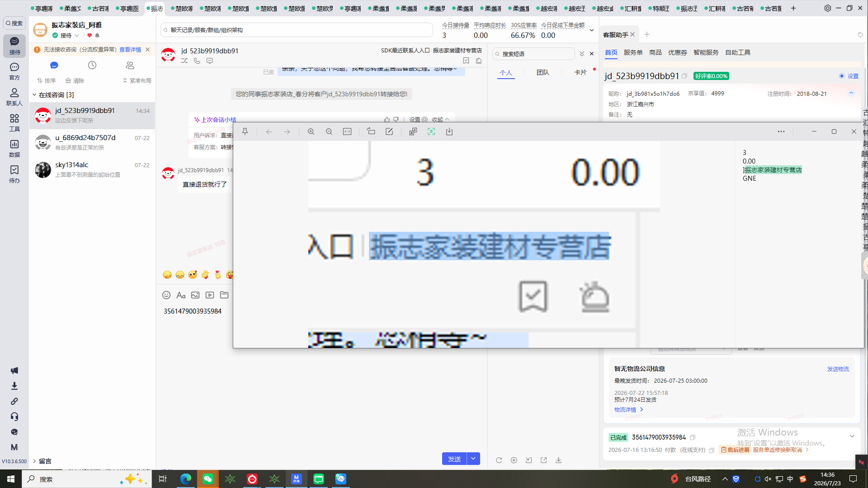Switch to the 智能服务 tab
The height and width of the screenshot is (488, 868).
click(706, 52)
